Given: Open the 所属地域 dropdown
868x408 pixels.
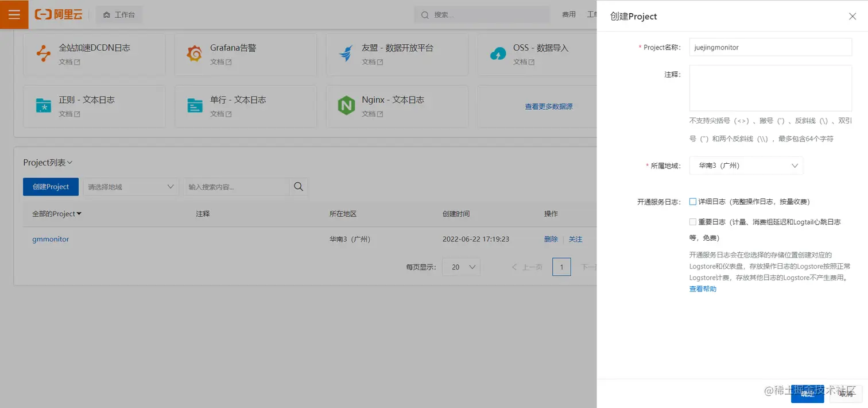Looking at the screenshot, I should coord(746,165).
